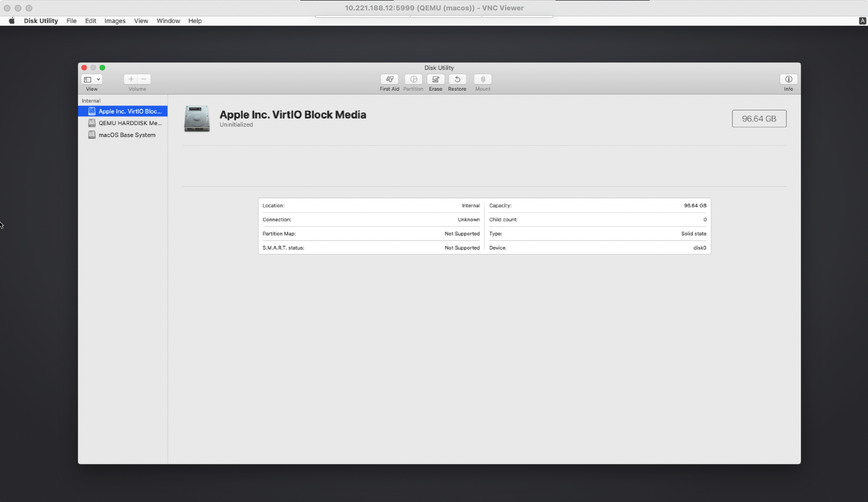Click the QEMU HARDDISK disk icon
The width and height of the screenshot is (868, 502).
(x=92, y=123)
